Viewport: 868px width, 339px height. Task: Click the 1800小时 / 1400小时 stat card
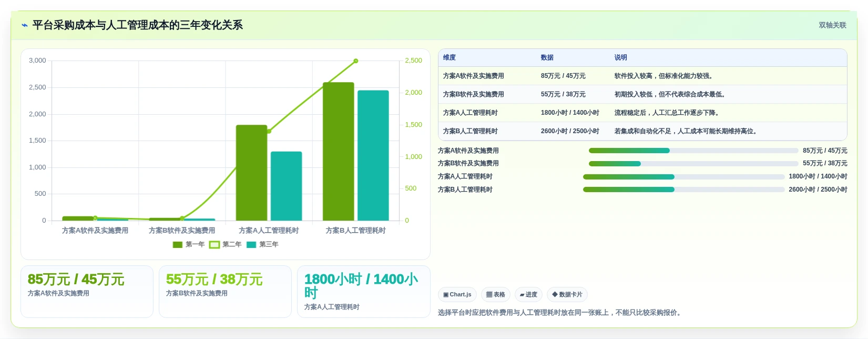[x=364, y=292]
